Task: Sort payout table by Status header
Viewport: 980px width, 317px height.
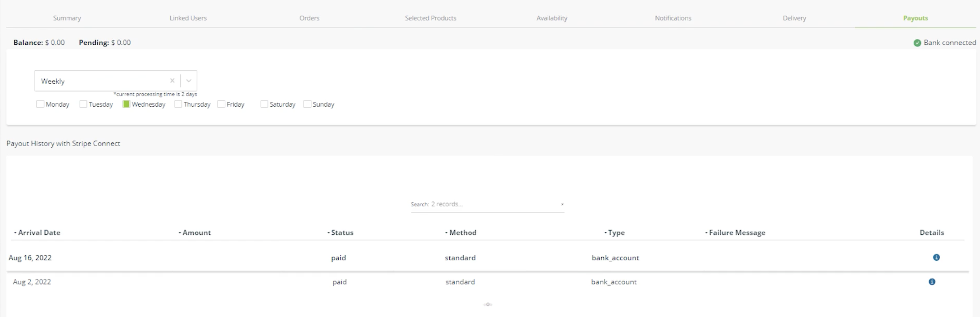Action: click(342, 233)
